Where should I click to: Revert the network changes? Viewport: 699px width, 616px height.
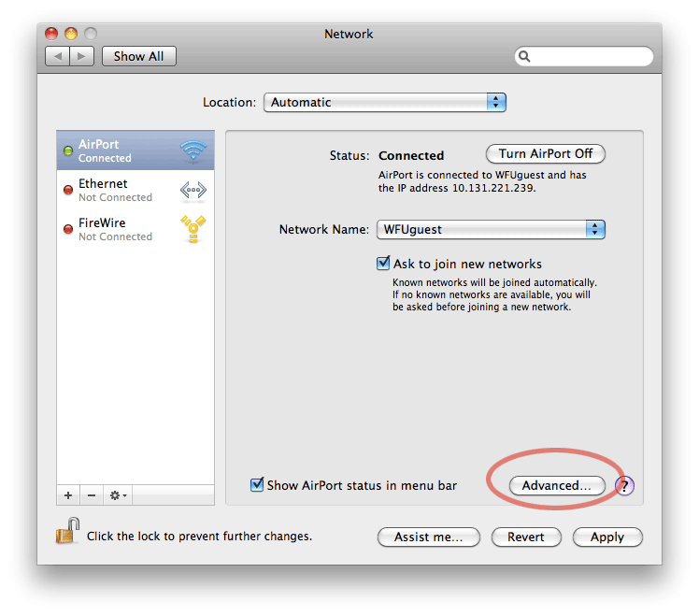[526, 537]
